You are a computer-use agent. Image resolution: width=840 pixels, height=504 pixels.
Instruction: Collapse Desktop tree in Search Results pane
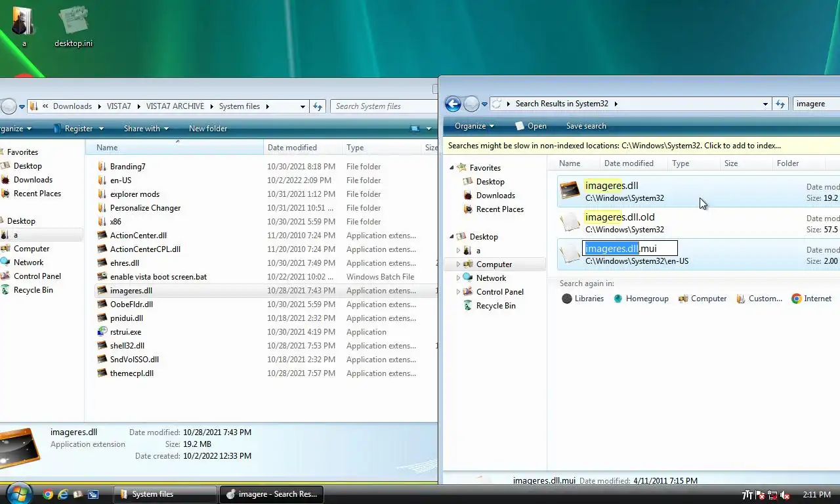[451, 237]
